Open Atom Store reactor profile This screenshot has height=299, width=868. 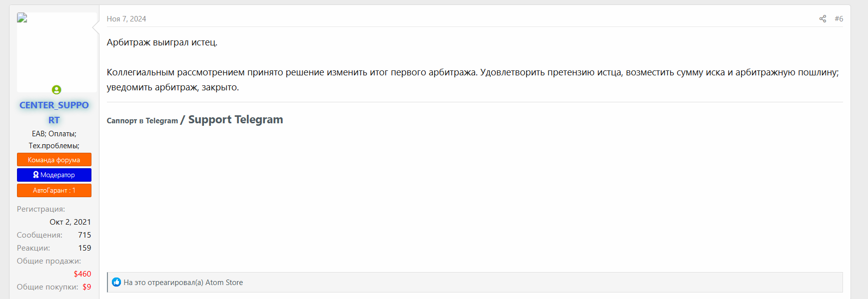click(224, 283)
